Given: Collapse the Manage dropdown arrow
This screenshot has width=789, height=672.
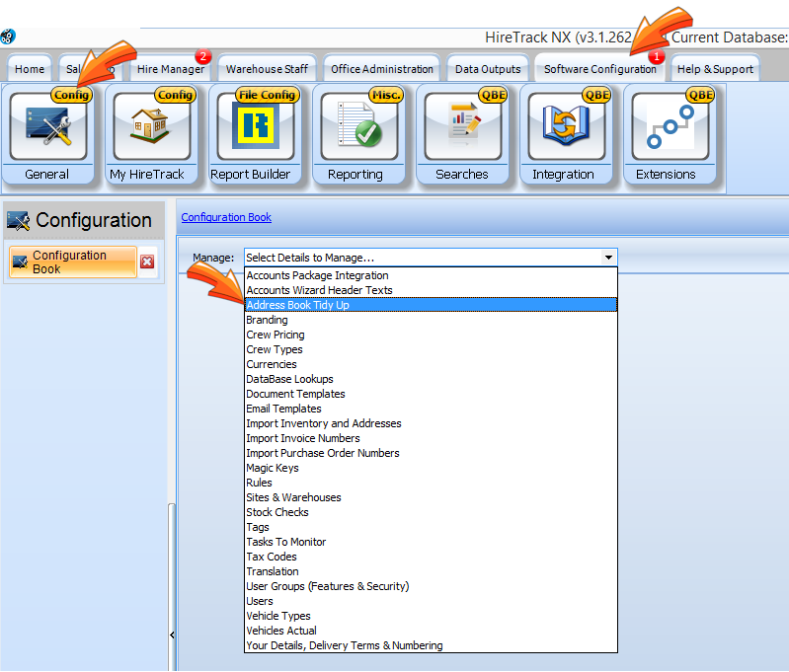Looking at the screenshot, I should coord(608,258).
